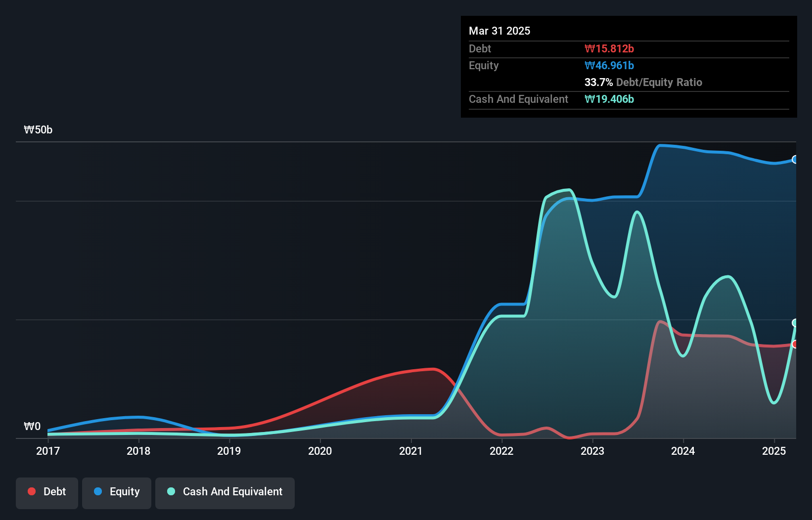Toggle the Debt series visibility
The width and height of the screenshot is (812, 520).
[x=47, y=493]
